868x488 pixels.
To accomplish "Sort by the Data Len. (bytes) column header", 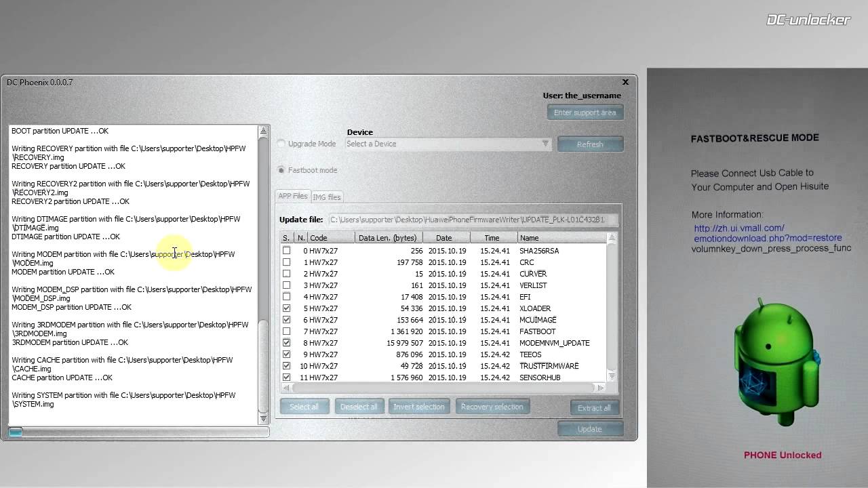I will 389,238.
